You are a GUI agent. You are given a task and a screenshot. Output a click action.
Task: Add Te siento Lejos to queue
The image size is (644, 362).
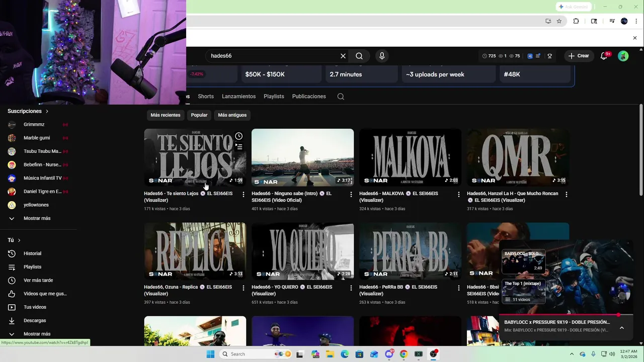(x=239, y=147)
